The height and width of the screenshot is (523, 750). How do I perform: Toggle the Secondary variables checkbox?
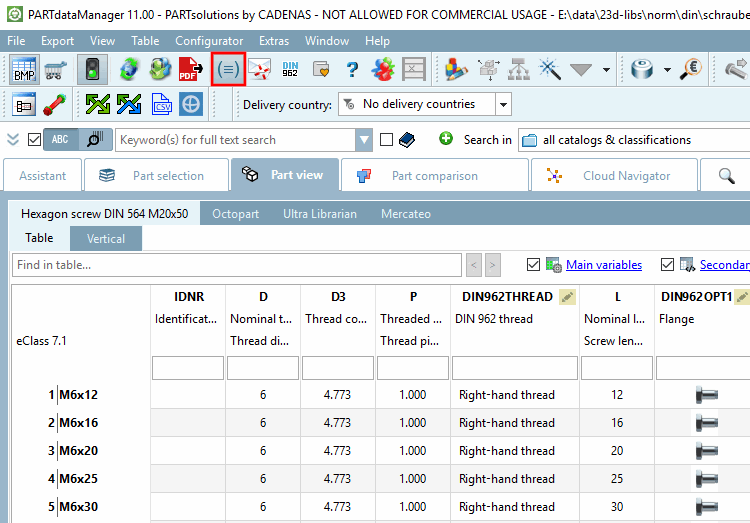667,265
